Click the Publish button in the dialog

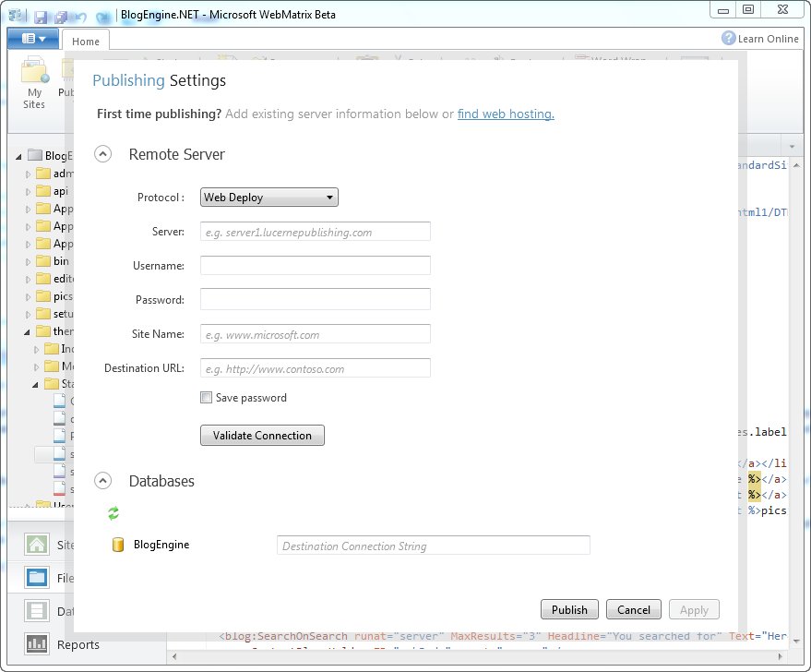pyautogui.click(x=569, y=609)
